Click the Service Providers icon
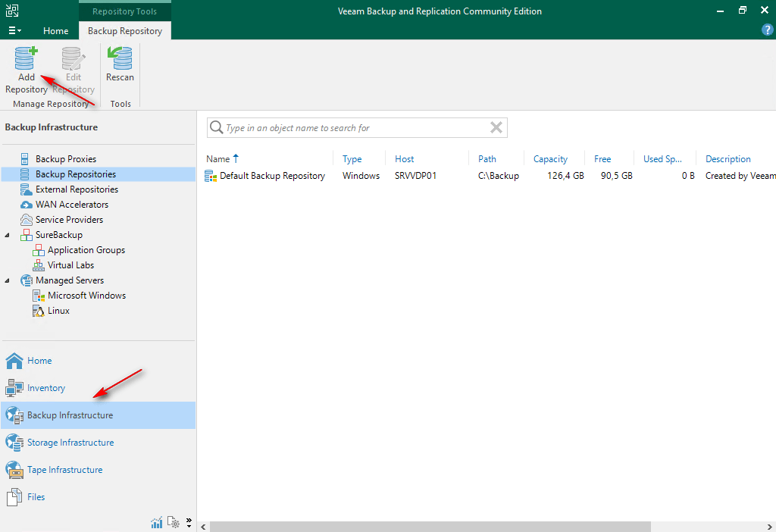This screenshot has width=776, height=532. (x=27, y=220)
